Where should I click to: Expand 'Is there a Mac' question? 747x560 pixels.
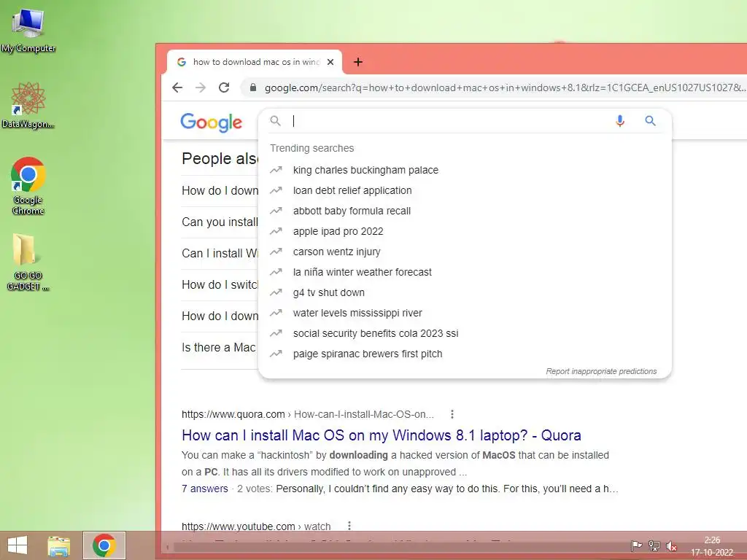(219, 348)
